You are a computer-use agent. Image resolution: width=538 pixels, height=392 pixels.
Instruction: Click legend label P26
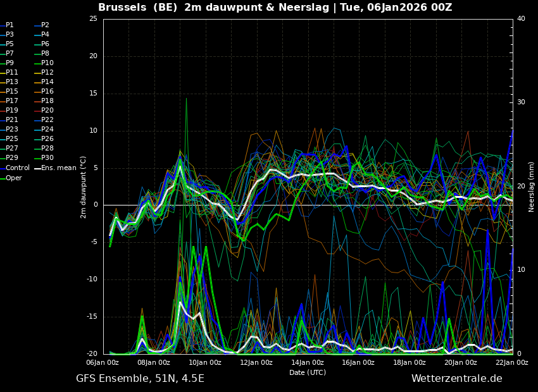click(47, 138)
